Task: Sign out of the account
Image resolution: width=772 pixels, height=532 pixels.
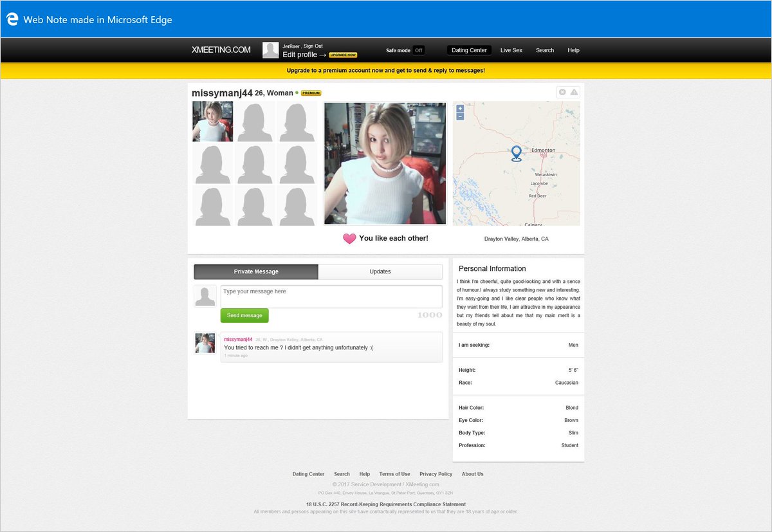Action: tap(313, 46)
